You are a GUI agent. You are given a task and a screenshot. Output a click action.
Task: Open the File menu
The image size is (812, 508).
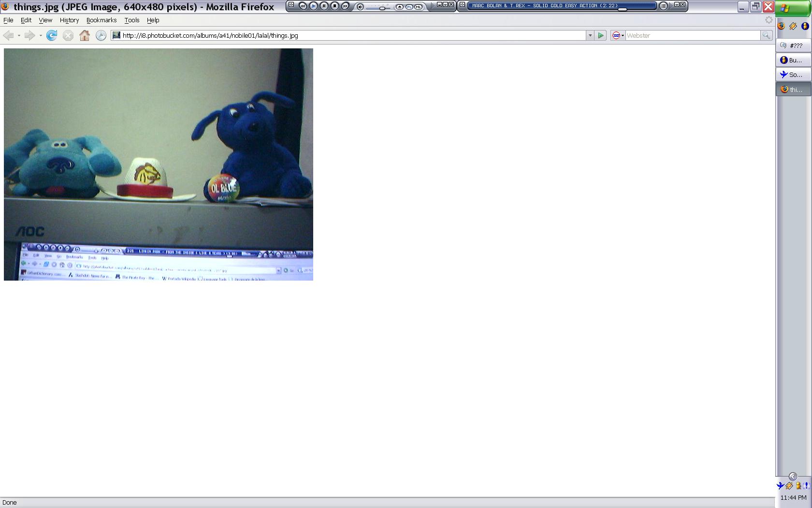click(8, 20)
